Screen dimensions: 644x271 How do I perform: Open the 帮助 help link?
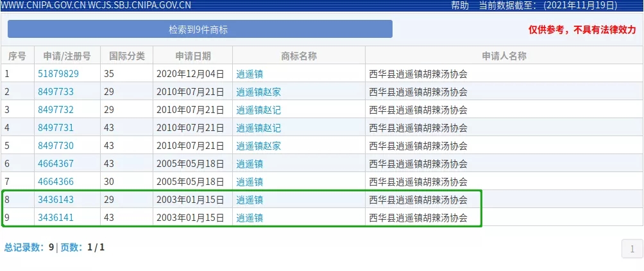pyautogui.click(x=460, y=5)
